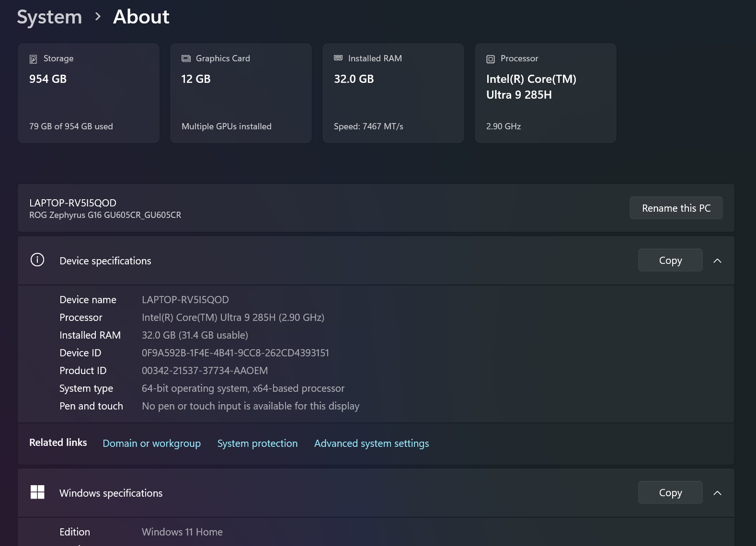Click the System type label

click(x=86, y=388)
